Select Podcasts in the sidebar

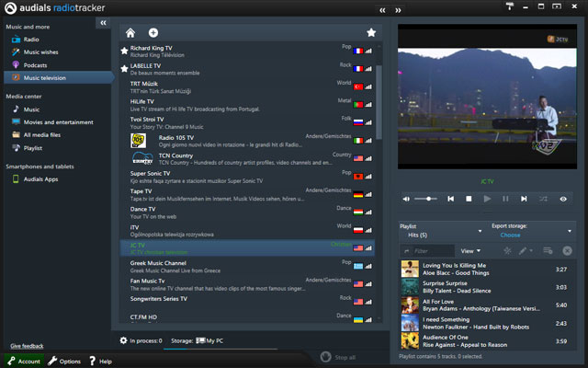(35, 65)
